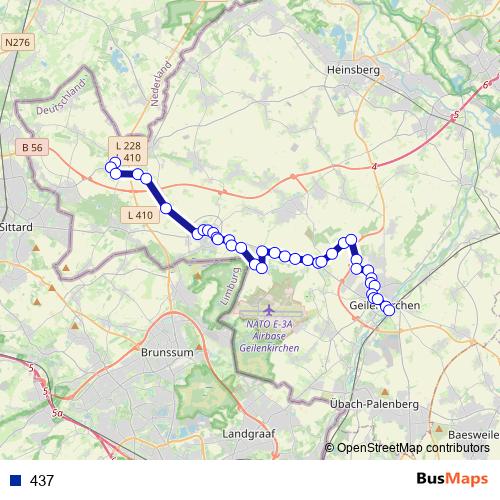Click the standalone L 410 road shield

[x=140, y=215]
